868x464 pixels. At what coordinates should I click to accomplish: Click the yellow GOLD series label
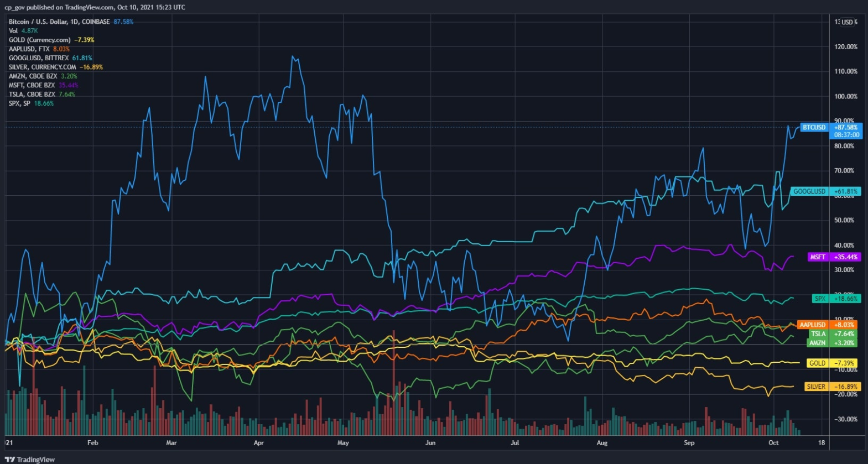click(x=817, y=363)
